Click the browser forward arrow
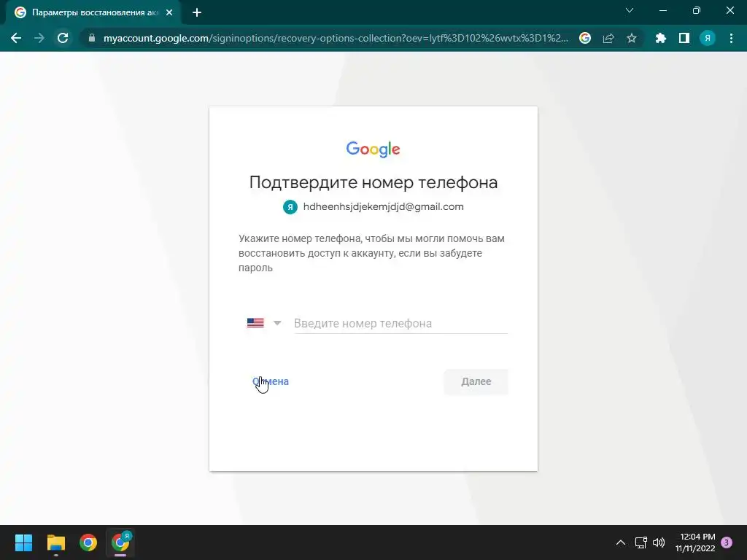Viewport: 747px width, 560px height. [x=39, y=38]
